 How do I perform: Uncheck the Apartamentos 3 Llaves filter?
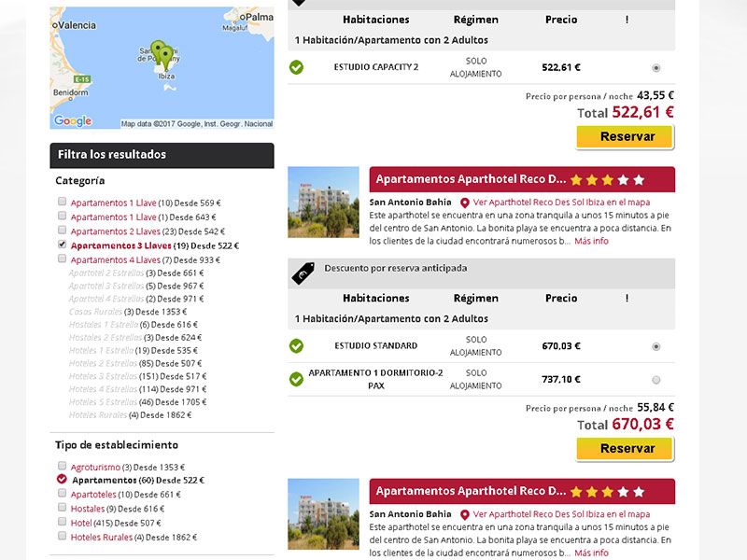pos(63,245)
